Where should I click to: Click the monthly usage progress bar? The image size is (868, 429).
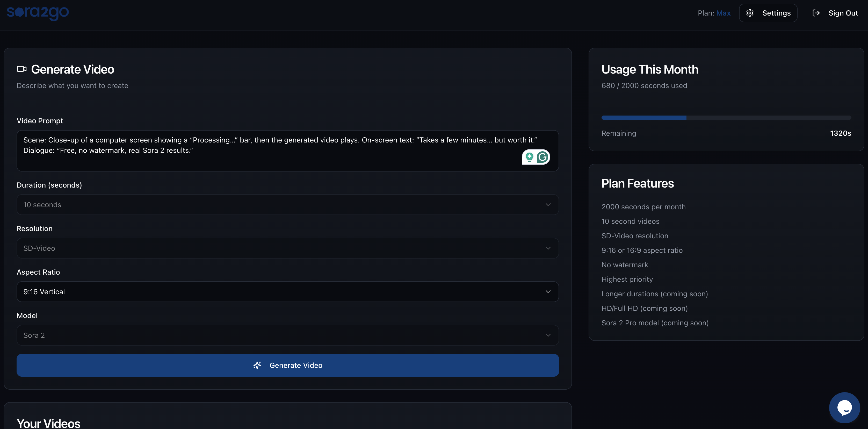click(726, 118)
